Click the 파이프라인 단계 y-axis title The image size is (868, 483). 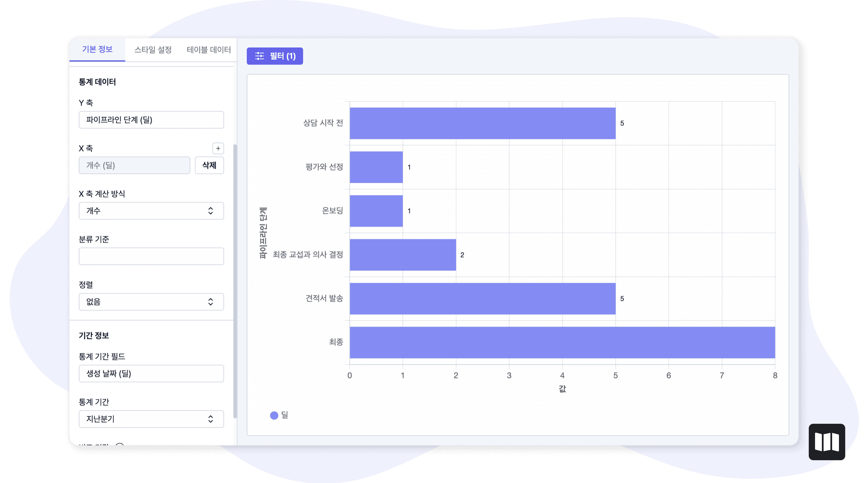pos(263,233)
